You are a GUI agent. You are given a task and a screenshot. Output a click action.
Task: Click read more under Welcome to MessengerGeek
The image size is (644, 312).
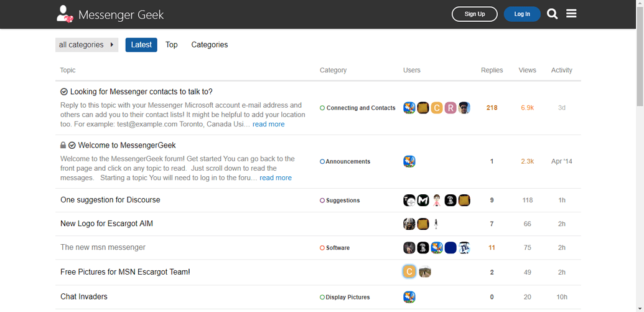click(276, 178)
